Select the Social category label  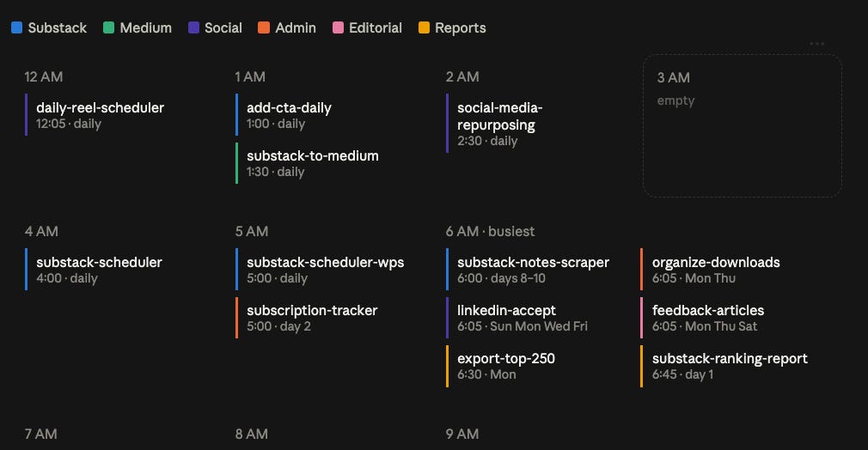click(223, 27)
